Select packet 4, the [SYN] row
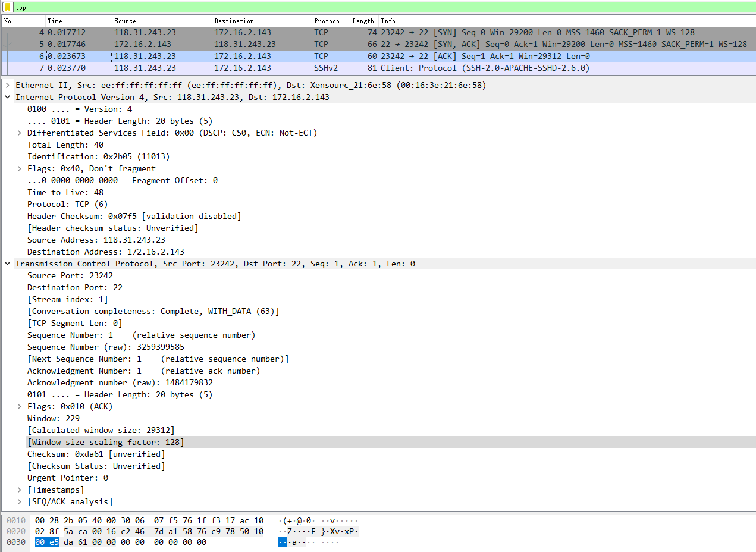Viewport: 756px width, 552px height. click(378, 32)
